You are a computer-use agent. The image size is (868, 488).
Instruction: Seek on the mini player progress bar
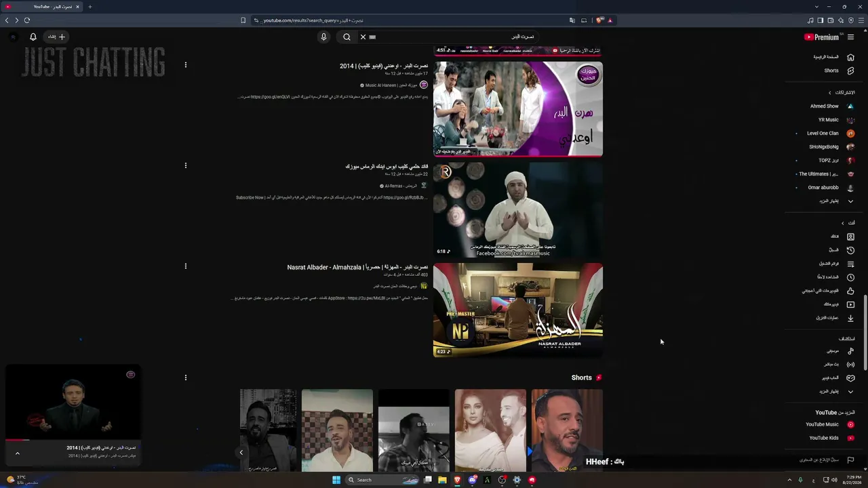pyautogui.click(x=73, y=439)
